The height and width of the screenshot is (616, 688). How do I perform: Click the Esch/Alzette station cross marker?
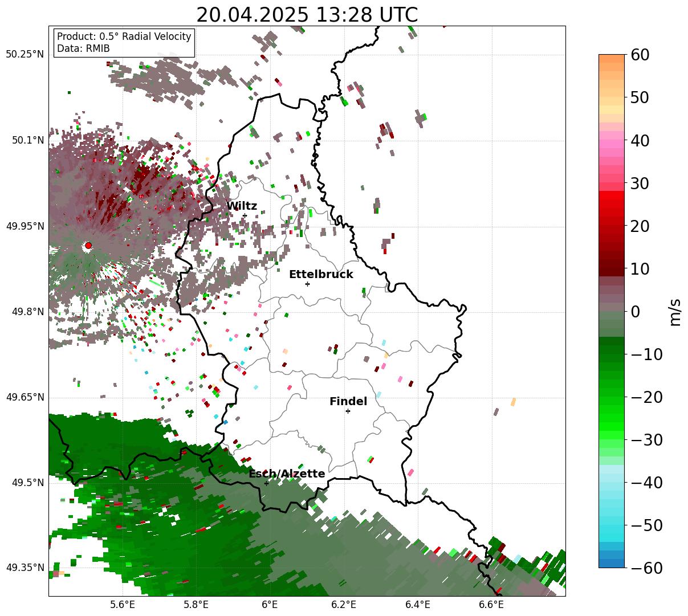pyautogui.click(x=266, y=483)
